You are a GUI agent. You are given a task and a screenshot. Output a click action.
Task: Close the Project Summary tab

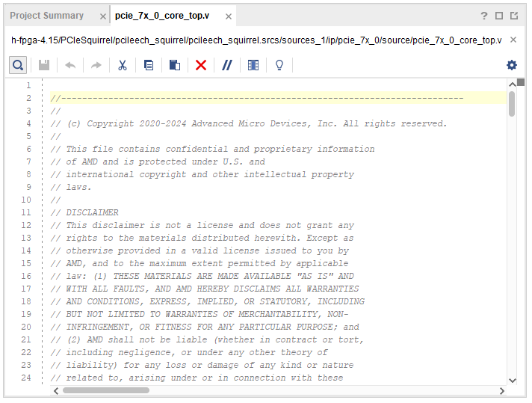(103, 16)
